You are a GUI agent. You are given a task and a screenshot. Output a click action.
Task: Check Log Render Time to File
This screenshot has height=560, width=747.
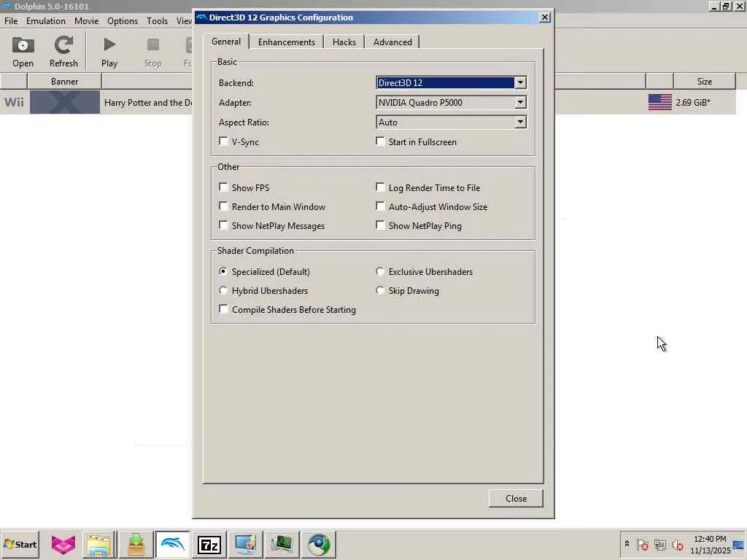pyautogui.click(x=380, y=187)
